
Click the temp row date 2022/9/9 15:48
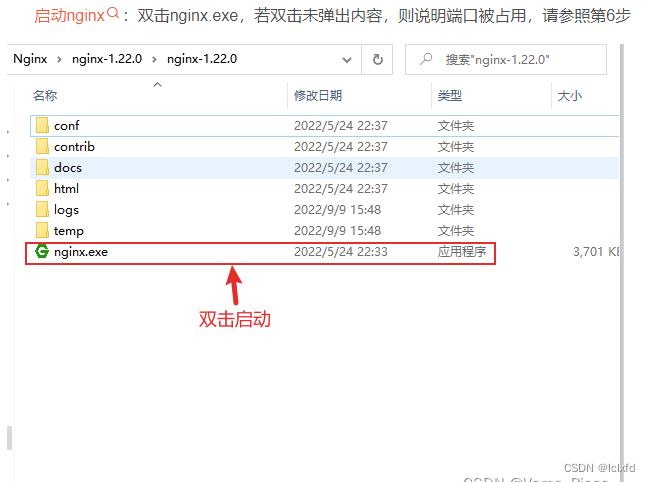click(x=337, y=230)
